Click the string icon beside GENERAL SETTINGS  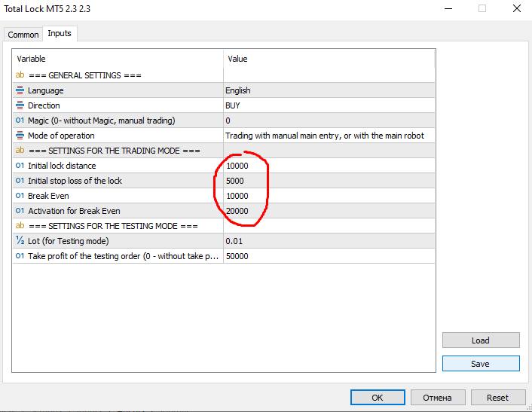[20, 75]
